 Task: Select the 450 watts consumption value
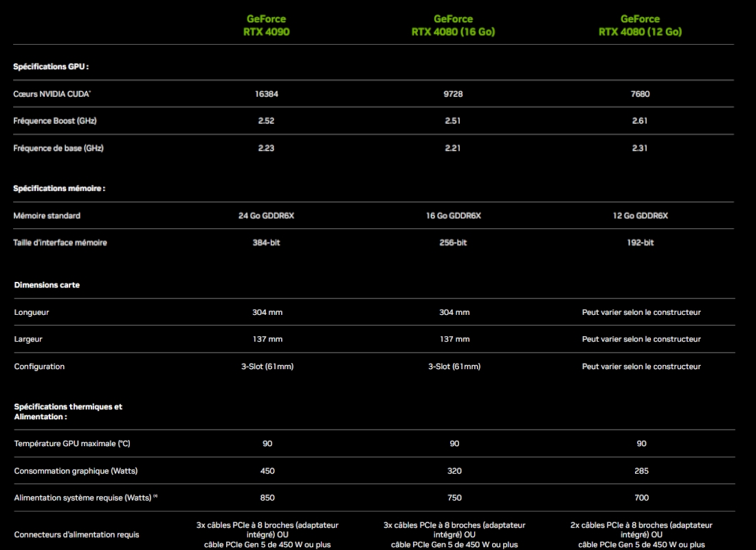coord(267,471)
